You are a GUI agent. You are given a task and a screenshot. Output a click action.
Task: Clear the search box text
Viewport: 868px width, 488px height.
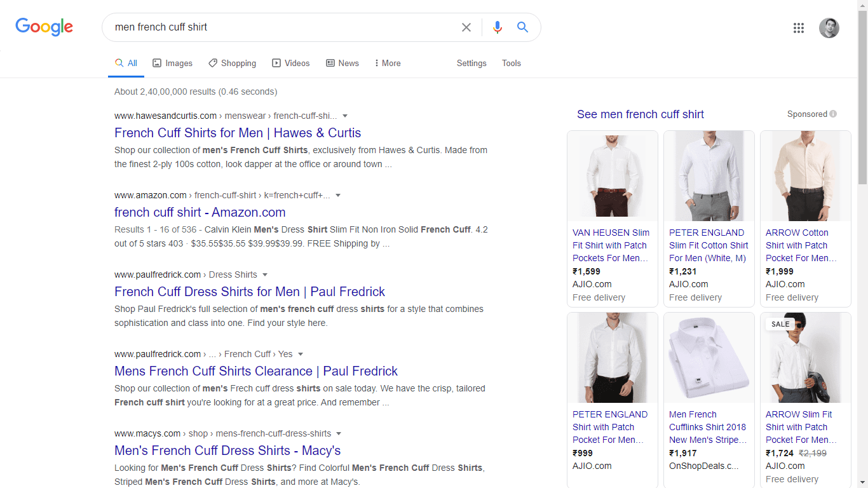tap(466, 27)
